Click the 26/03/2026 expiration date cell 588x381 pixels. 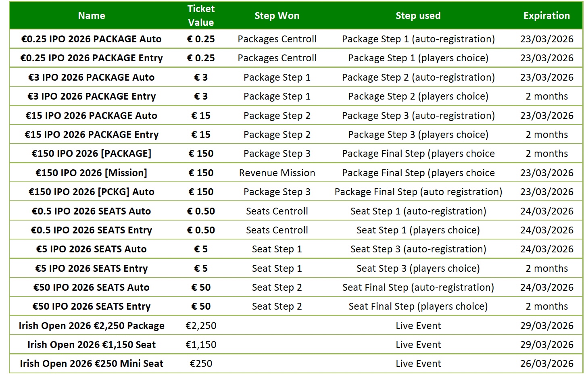546,364
